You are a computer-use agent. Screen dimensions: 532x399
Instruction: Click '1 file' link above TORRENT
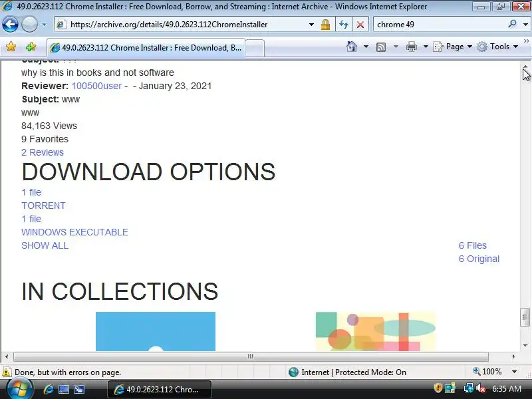[31, 192]
